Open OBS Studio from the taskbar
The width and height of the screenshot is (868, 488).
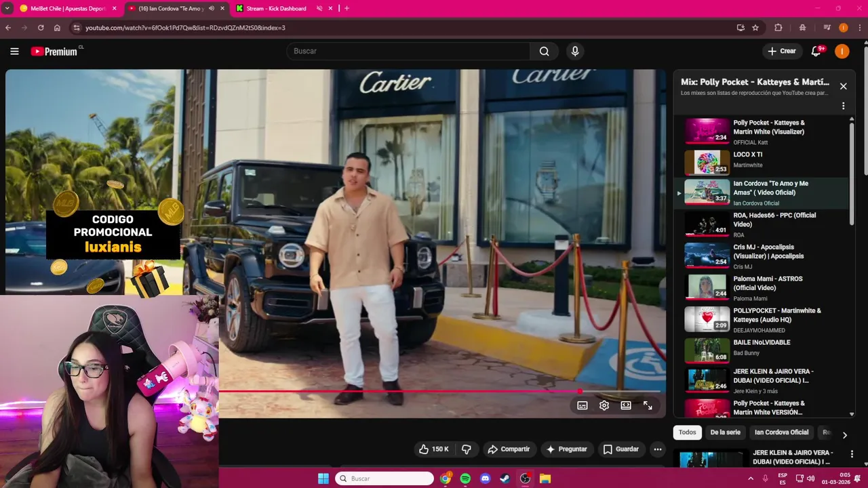(x=525, y=479)
